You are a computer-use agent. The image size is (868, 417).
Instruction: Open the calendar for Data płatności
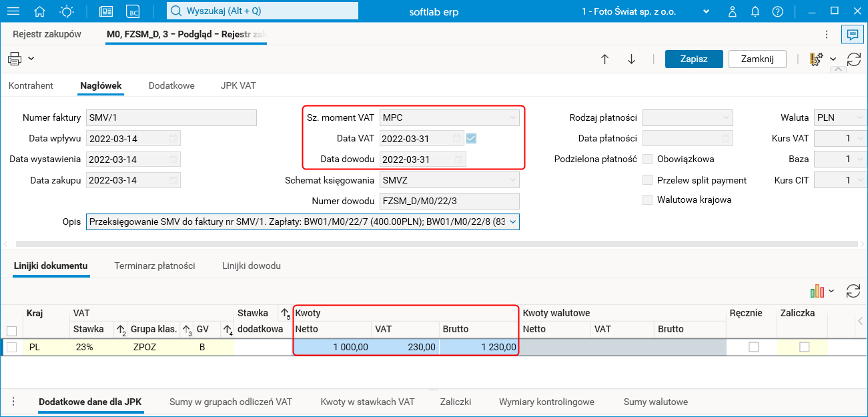pyautogui.click(x=726, y=139)
